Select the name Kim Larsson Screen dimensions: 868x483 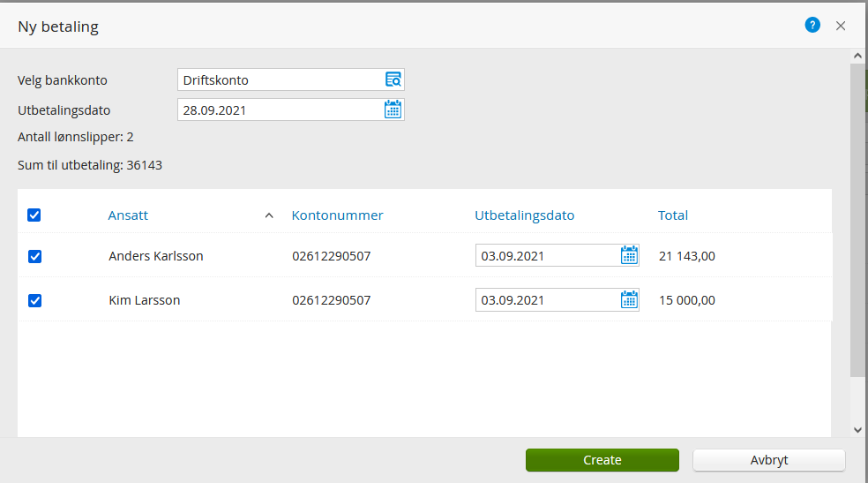pos(145,300)
